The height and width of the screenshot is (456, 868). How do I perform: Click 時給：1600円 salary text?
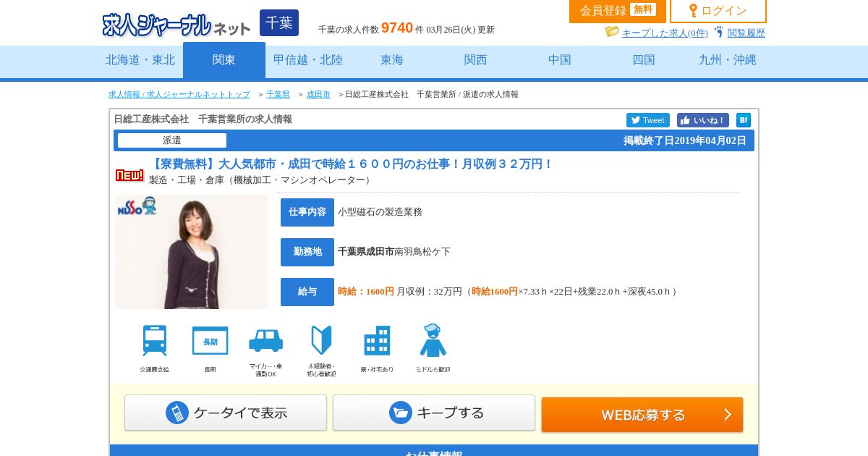coord(366,292)
